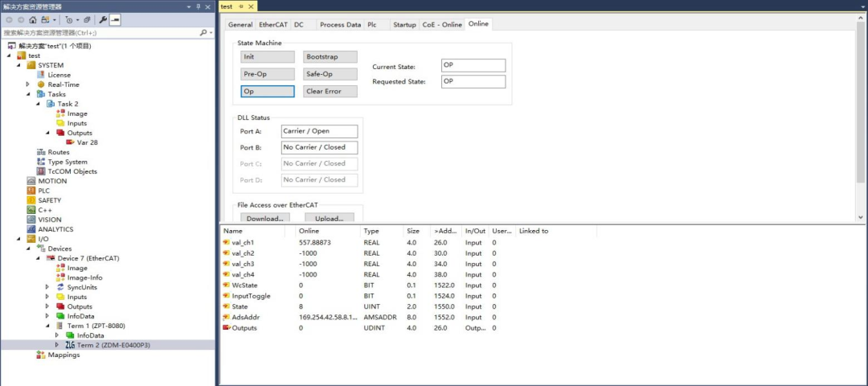
Task: Open the switch views dropdown arrow
Action: pyautogui.click(x=54, y=20)
